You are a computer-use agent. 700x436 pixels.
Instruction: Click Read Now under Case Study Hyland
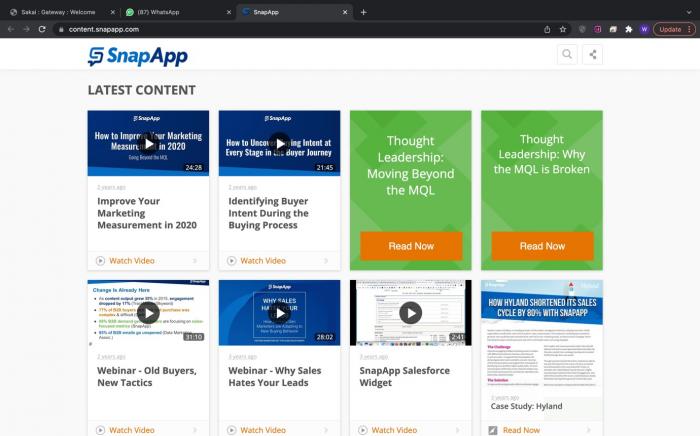click(521, 430)
